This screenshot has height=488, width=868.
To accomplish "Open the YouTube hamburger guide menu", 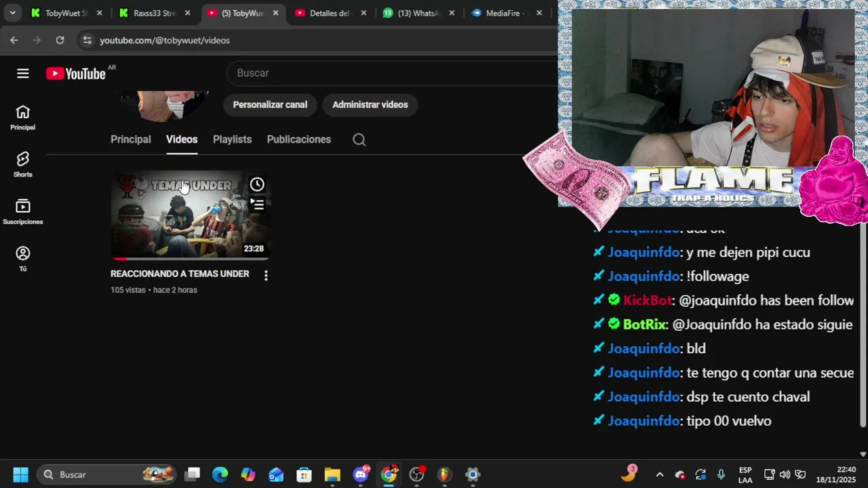I will [23, 73].
